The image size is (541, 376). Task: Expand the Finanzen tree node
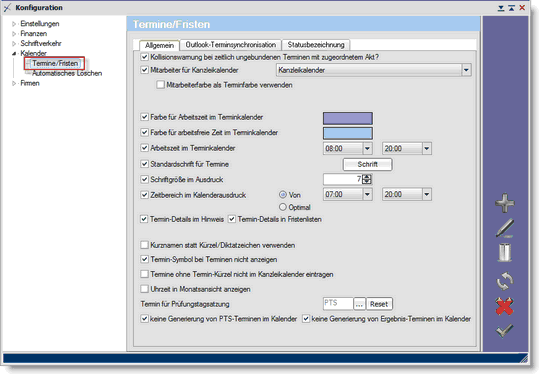(x=14, y=33)
